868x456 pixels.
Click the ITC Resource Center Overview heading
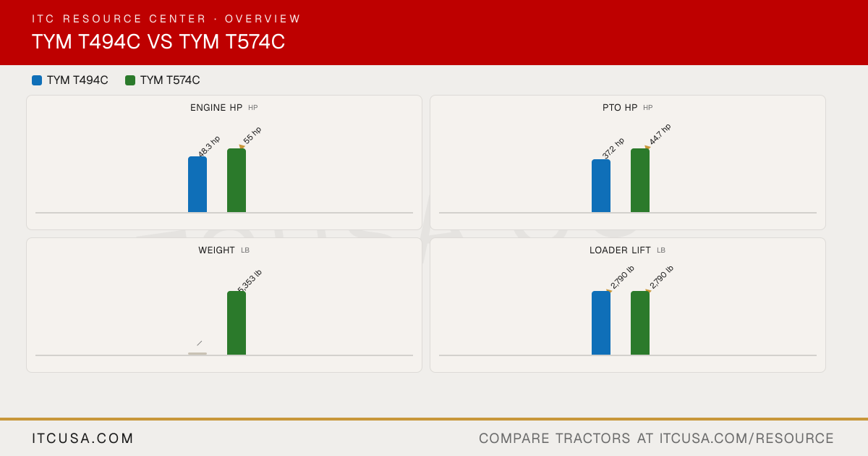point(166,19)
